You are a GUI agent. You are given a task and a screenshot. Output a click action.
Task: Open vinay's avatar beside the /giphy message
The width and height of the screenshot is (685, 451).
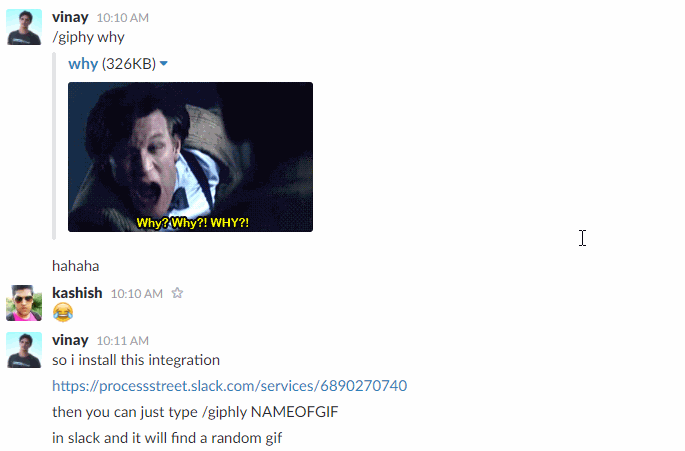click(x=24, y=27)
